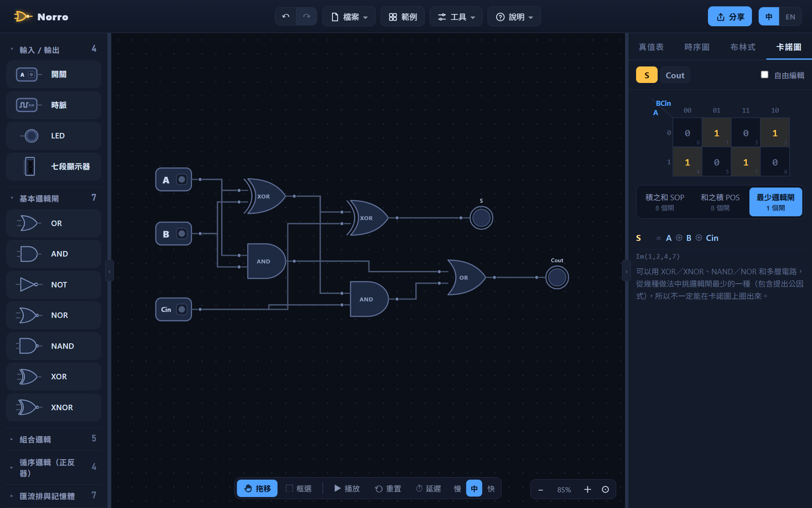
Task: Toggle input switch A on the canvas
Action: [x=181, y=179]
